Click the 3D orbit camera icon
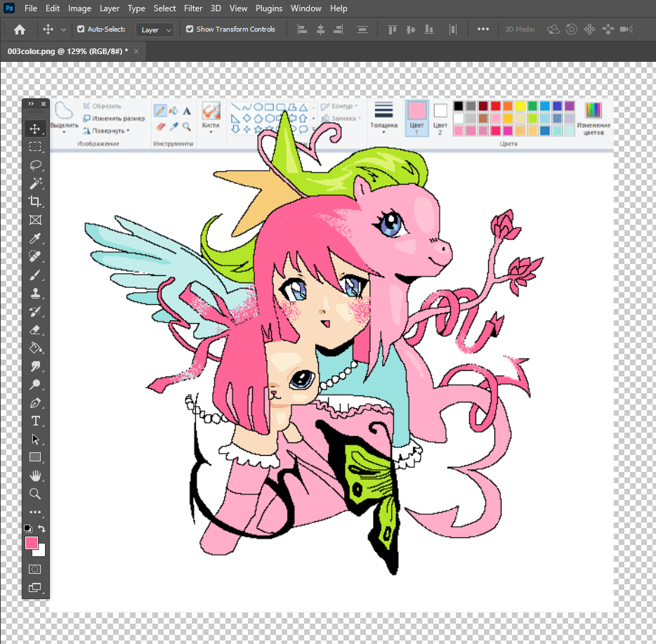 pyautogui.click(x=553, y=29)
